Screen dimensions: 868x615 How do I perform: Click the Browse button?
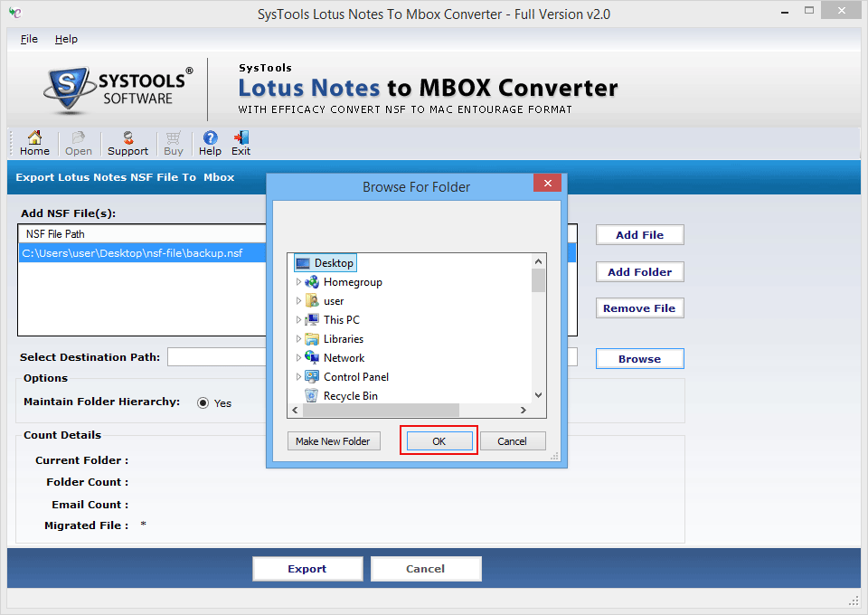pyautogui.click(x=639, y=359)
